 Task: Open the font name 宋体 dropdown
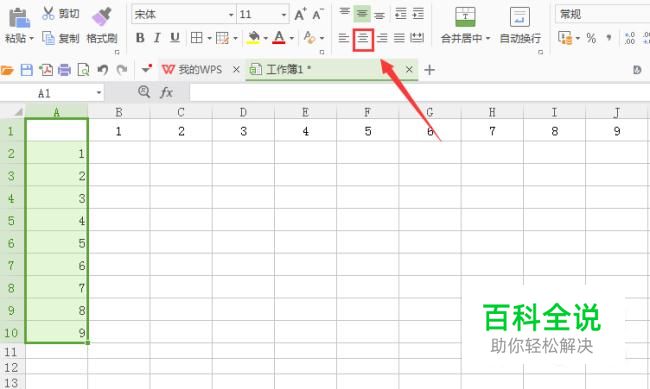pos(231,15)
